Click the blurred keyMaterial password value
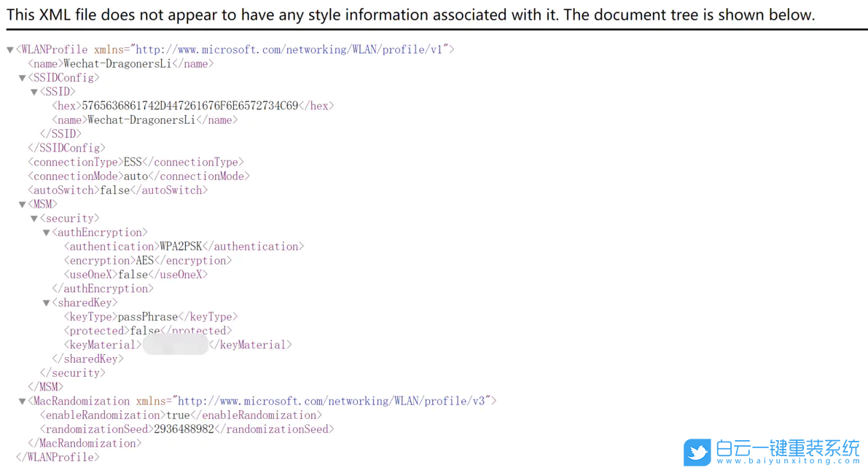Viewport: 868px width, 470px height. 176,345
